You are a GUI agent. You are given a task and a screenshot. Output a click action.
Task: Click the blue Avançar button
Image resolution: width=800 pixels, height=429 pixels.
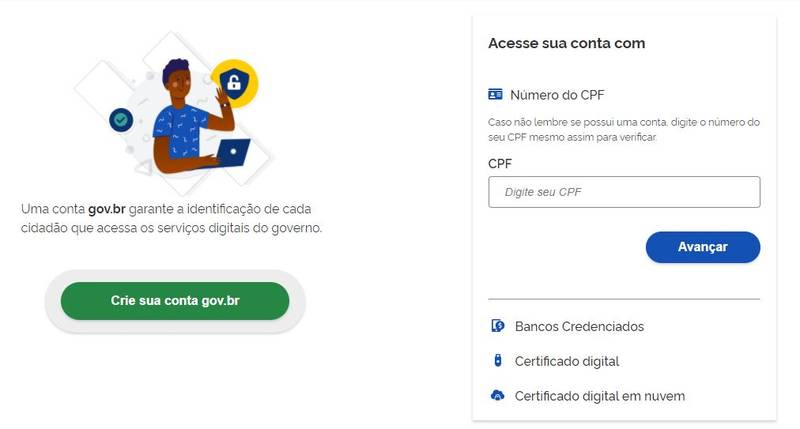click(703, 247)
